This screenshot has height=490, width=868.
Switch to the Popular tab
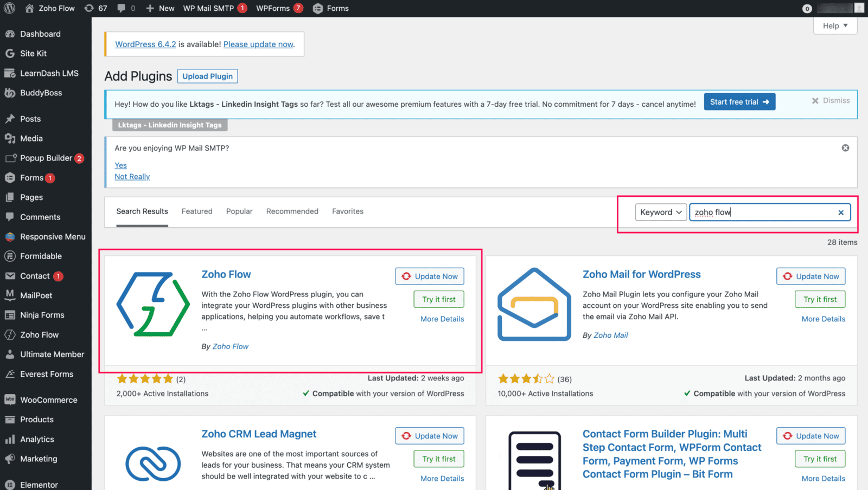point(239,211)
